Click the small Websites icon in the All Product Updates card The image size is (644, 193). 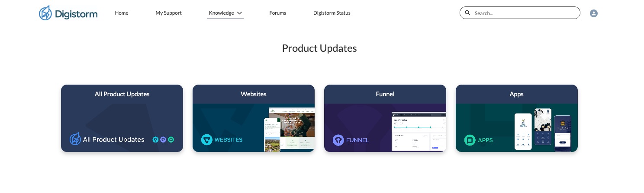click(x=156, y=139)
